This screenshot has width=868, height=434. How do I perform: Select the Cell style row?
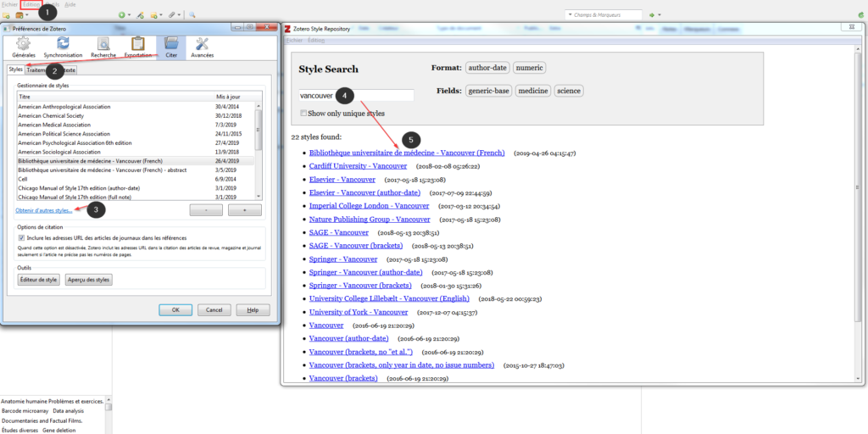point(136,179)
